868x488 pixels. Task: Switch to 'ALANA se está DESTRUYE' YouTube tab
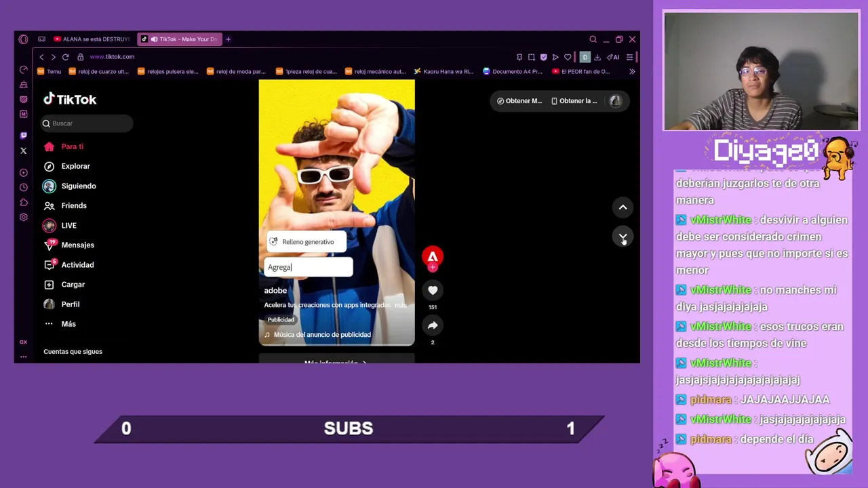(92, 39)
